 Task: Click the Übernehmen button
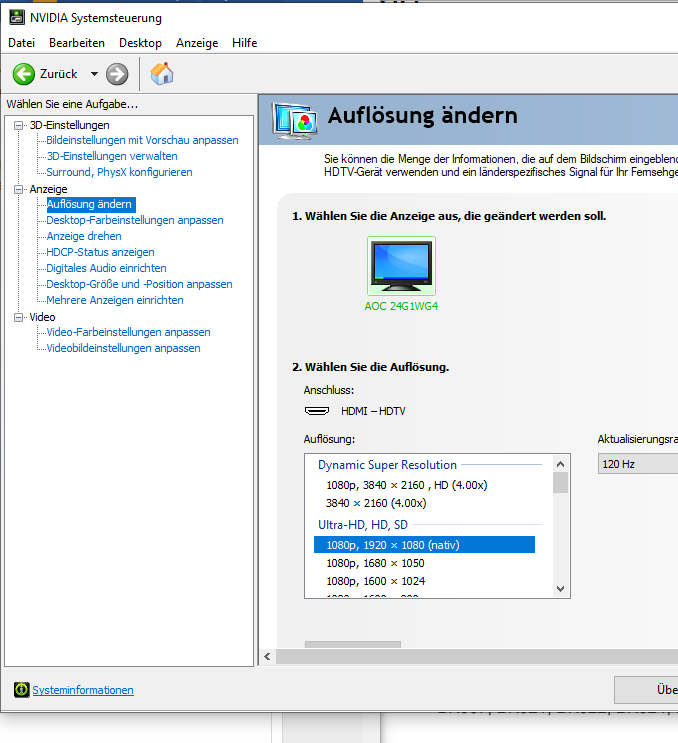pyautogui.click(x=646, y=690)
